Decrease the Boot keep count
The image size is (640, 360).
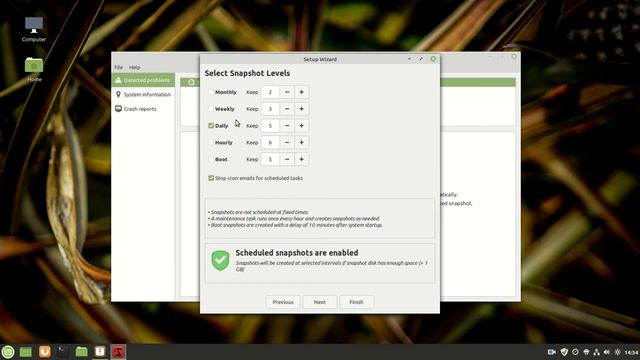point(287,159)
